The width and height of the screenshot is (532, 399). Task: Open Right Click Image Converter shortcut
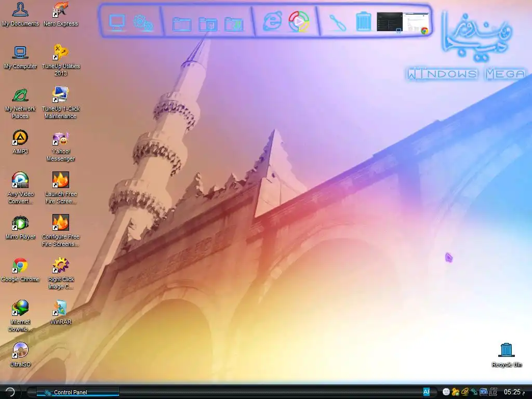(61, 273)
